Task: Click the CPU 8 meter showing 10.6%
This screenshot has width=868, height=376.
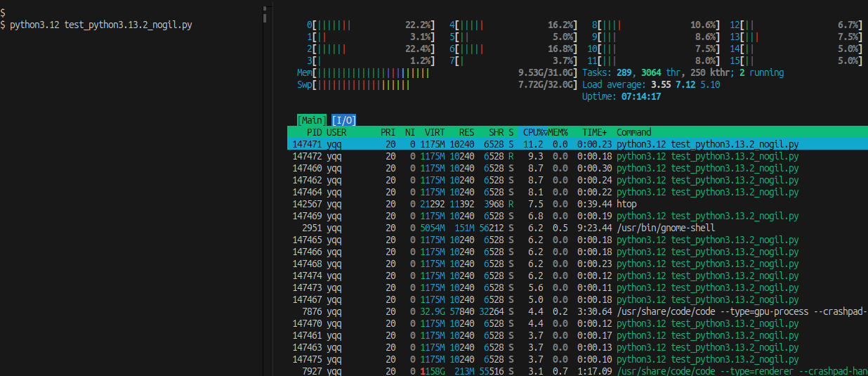Action: [x=657, y=25]
